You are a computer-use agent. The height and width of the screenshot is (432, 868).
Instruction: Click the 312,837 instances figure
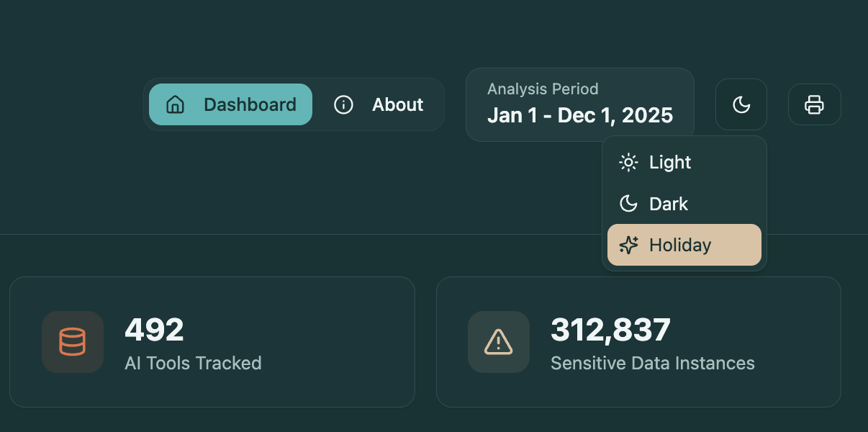(610, 330)
